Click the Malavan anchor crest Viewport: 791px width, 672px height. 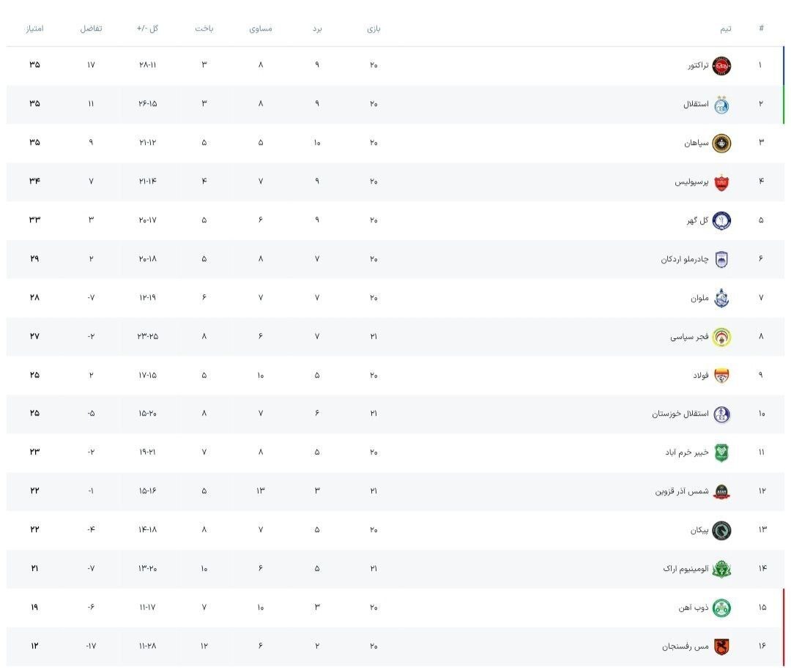(x=721, y=298)
